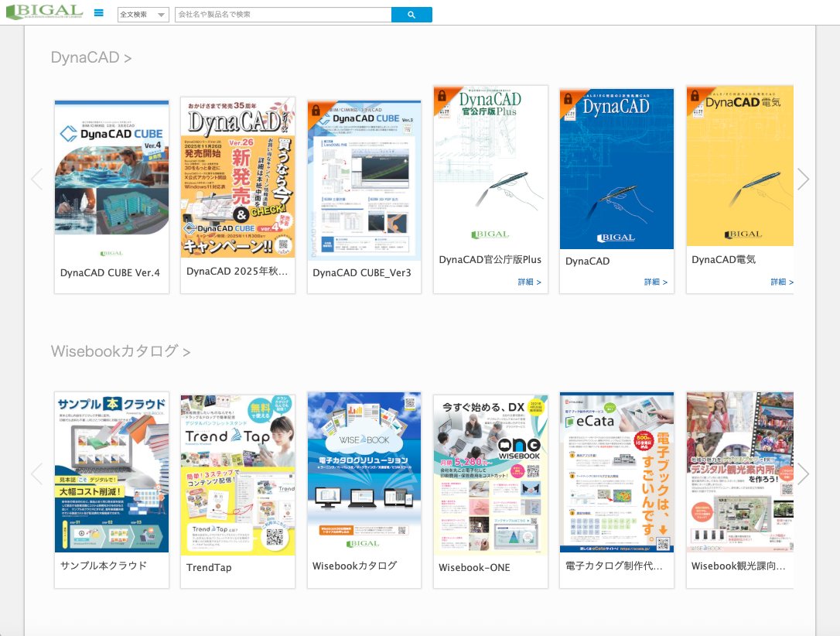Select the DynaCAD CUBE_Ver3 title text
The image size is (840, 636).
(362, 272)
